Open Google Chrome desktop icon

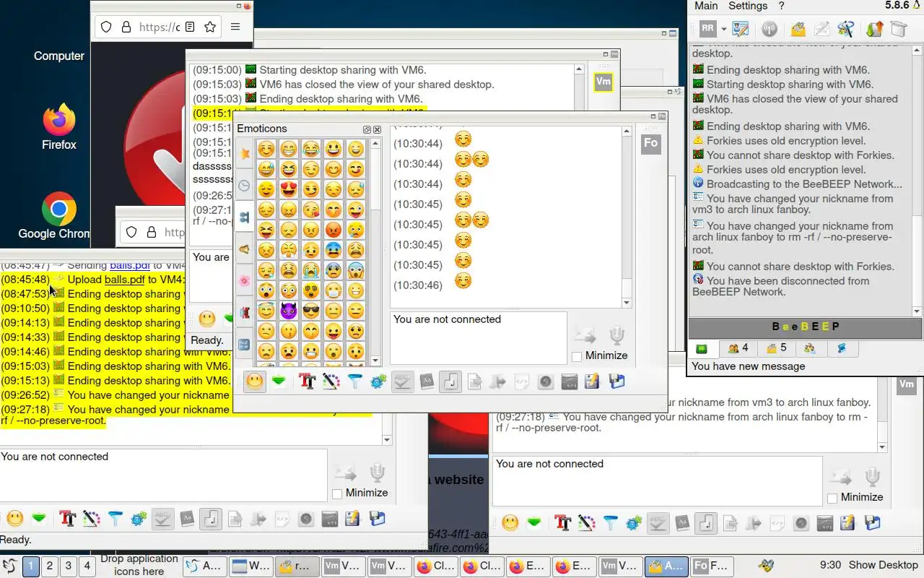click(x=59, y=215)
